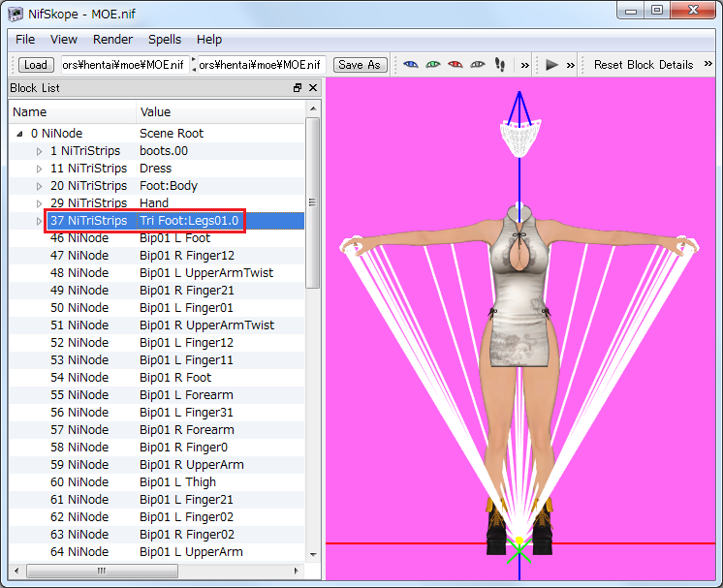Select 47 NiNode Bip01 R Finger12
This screenshot has height=588, width=723.
tap(156, 256)
